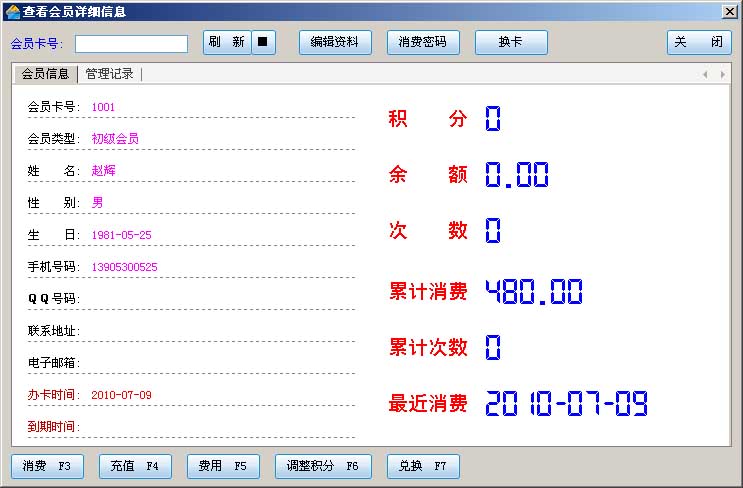Click the 调整积分 F6 button
Viewport: 743px width, 488px height.
pos(323,466)
